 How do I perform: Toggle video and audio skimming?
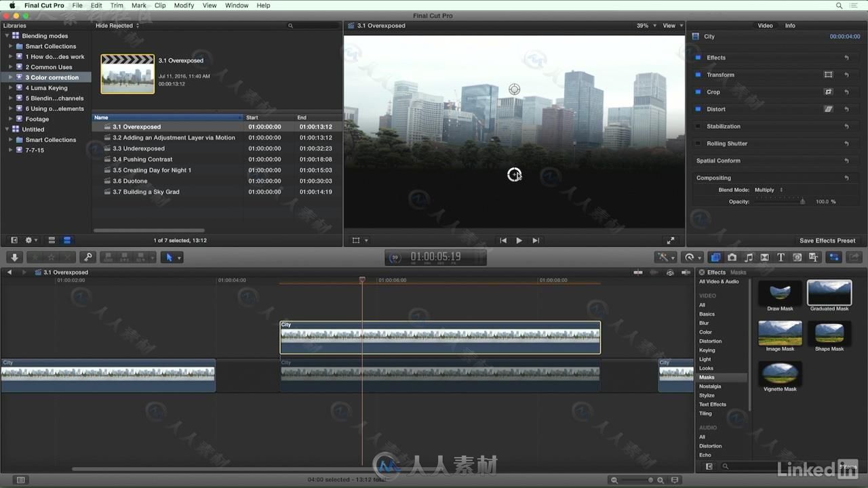pos(638,272)
